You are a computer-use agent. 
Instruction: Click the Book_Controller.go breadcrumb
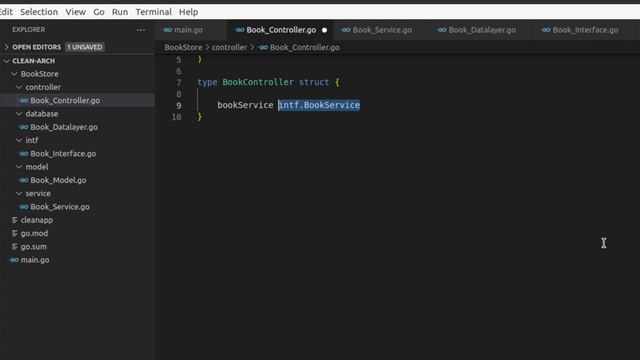point(304,47)
